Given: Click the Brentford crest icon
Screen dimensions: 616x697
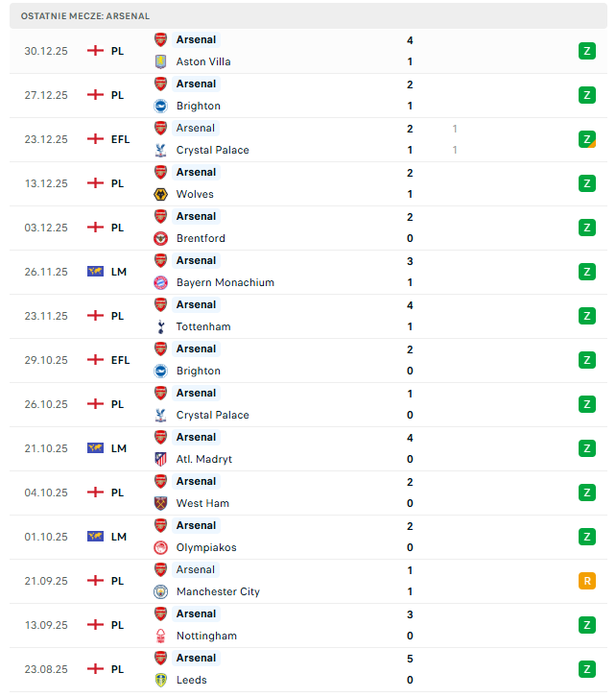Looking at the screenshot, I should 161,238.
